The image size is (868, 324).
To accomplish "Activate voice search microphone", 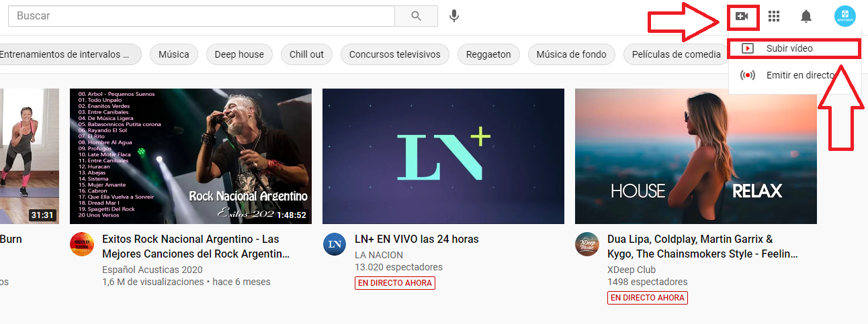I will (x=454, y=15).
